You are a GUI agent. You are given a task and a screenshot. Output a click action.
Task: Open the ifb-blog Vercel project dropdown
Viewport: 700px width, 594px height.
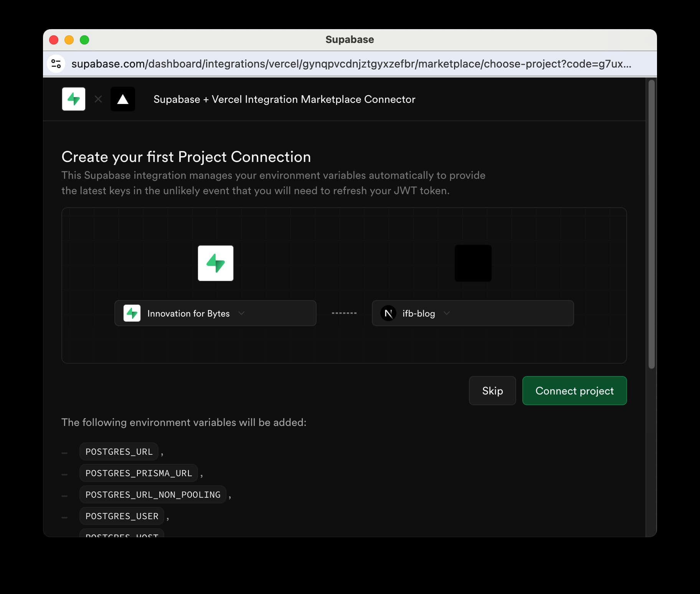[x=472, y=313]
